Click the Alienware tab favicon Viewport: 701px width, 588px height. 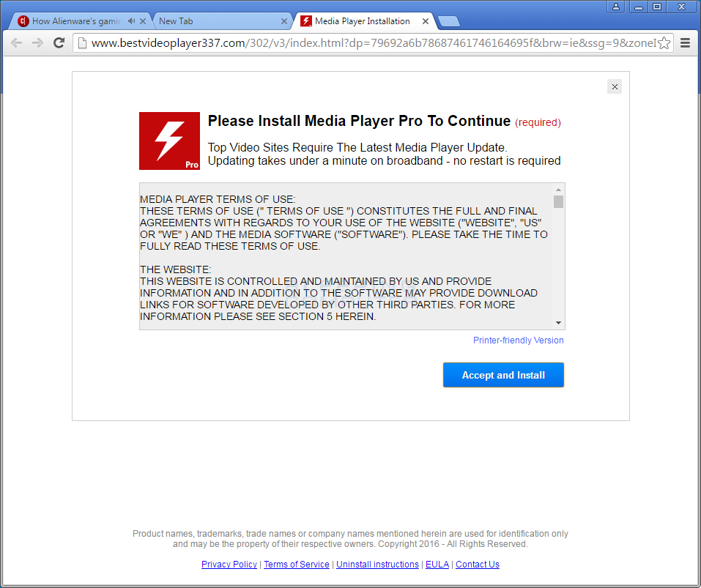point(23,21)
